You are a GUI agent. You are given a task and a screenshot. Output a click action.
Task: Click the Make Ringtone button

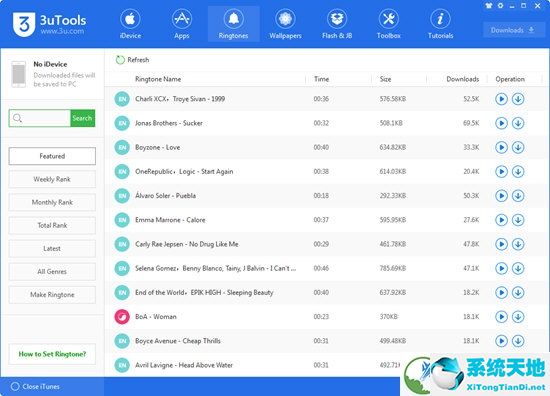[x=52, y=295]
